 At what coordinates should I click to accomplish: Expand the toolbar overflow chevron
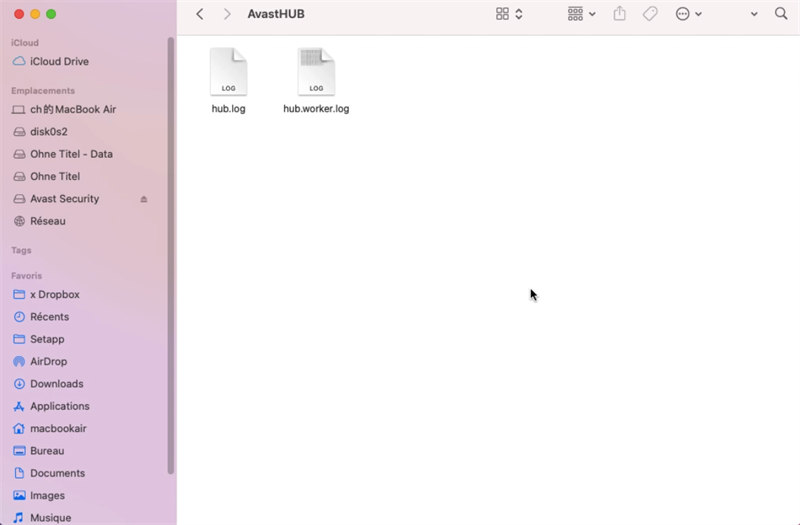click(754, 14)
